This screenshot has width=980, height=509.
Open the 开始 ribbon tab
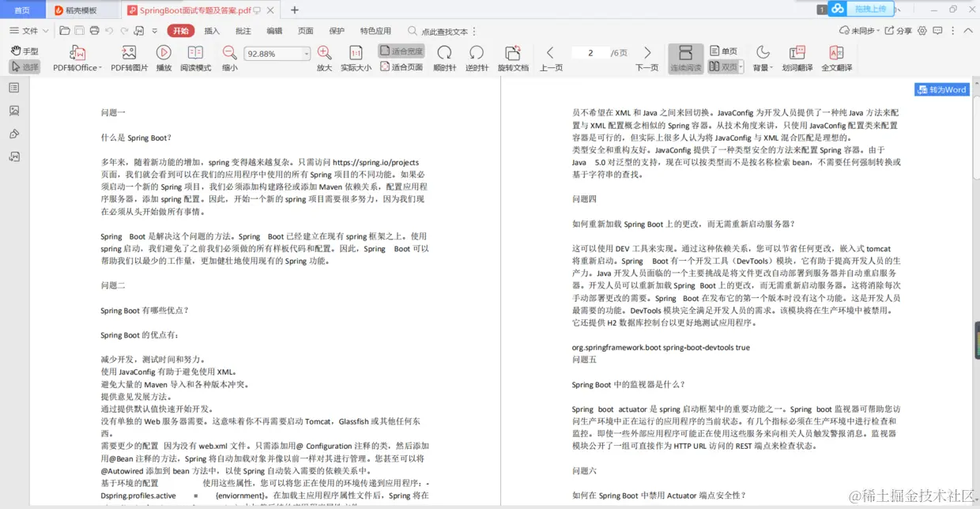[180, 31]
